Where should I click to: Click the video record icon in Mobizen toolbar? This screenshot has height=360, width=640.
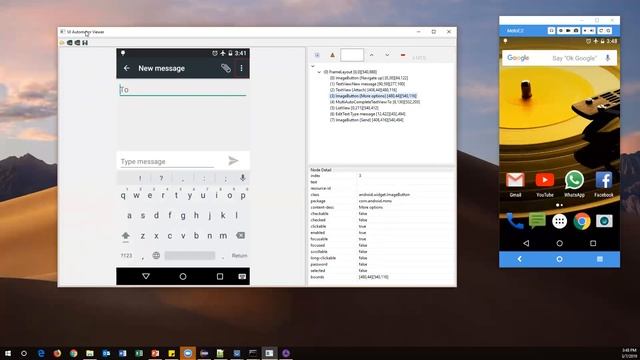568,31
